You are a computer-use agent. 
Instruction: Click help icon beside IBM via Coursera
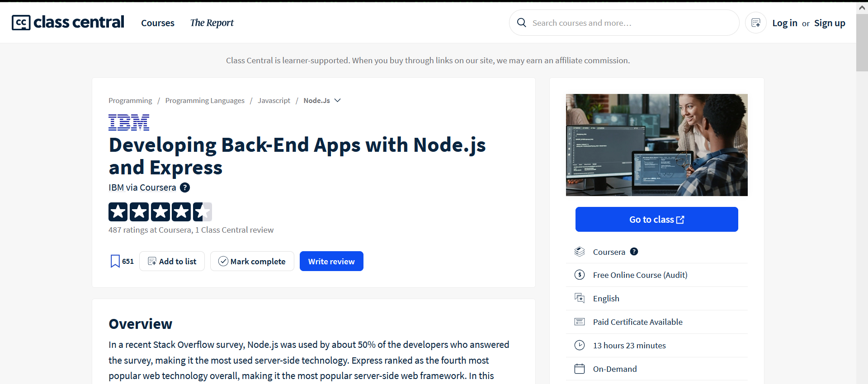(185, 187)
